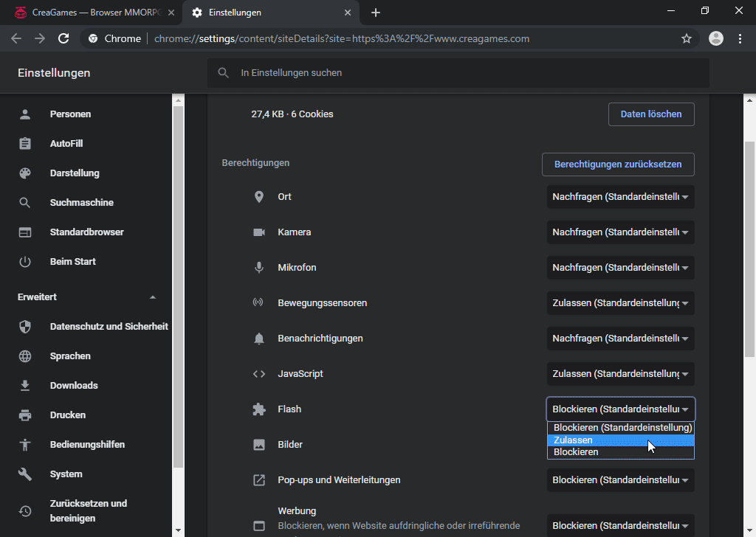Open Chrome's three-dot menu
The image size is (756, 537).
pyautogui.click(x=740, y=38)
